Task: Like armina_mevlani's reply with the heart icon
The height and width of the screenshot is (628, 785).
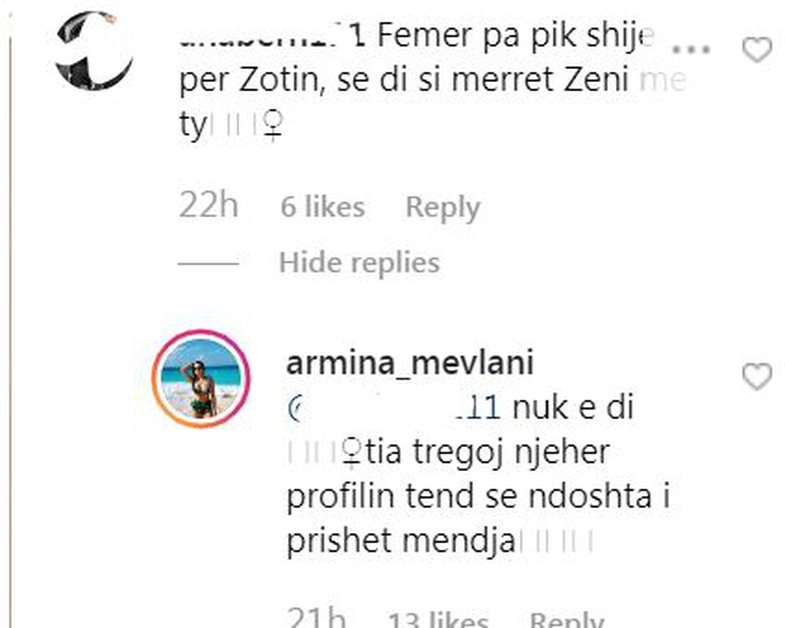Action: pos(756,376)
